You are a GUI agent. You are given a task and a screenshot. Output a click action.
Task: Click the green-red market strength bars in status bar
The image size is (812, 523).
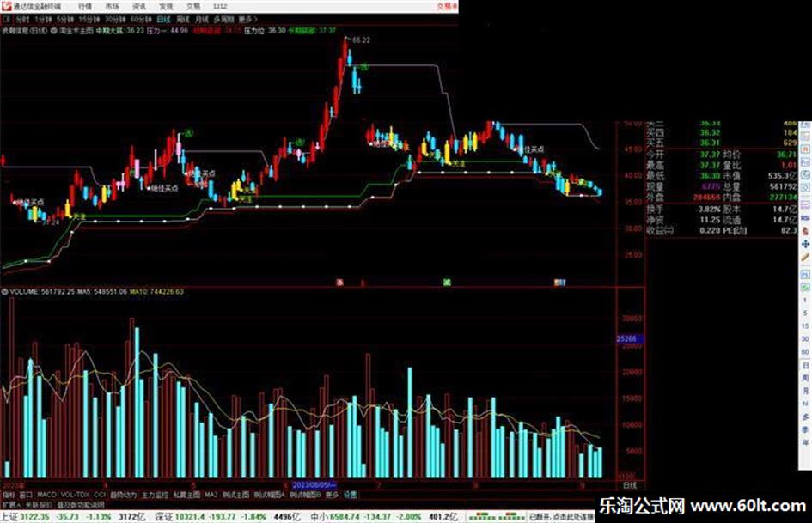(x=496, y=517)
